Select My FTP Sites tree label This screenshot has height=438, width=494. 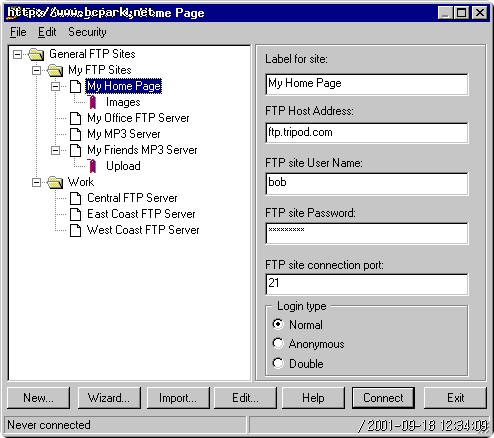point(100,70)
